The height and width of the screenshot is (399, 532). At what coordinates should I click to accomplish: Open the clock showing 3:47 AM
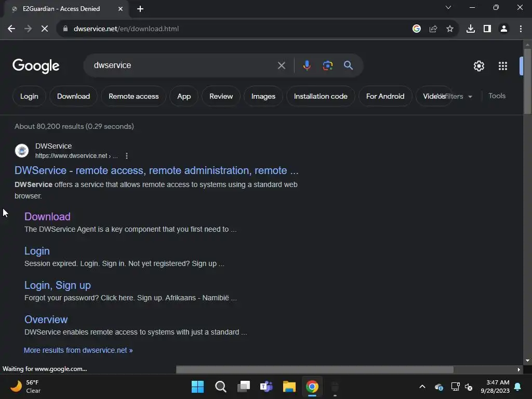[495, 387]
